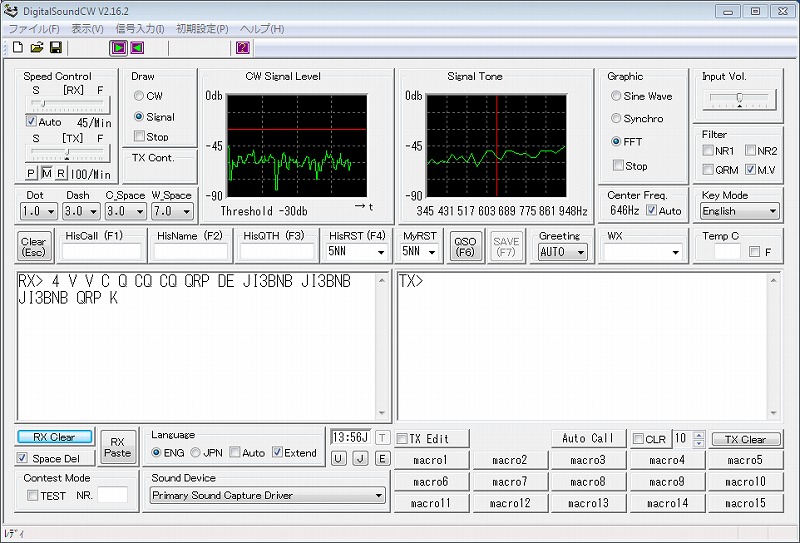This screenshot has width=800, height=543.
Task: Click the HisCall (F1) input field
Action: pos(99,252)
